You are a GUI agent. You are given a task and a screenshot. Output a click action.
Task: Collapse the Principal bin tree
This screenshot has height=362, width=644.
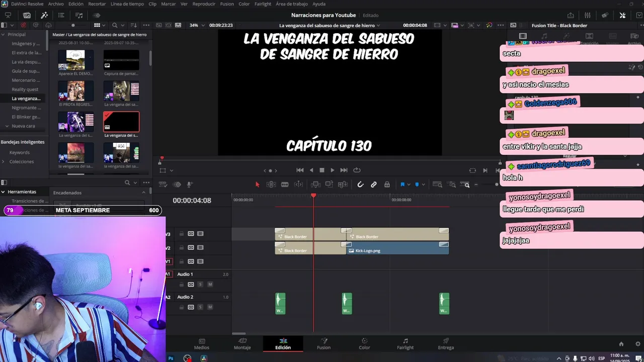[3, 35]
